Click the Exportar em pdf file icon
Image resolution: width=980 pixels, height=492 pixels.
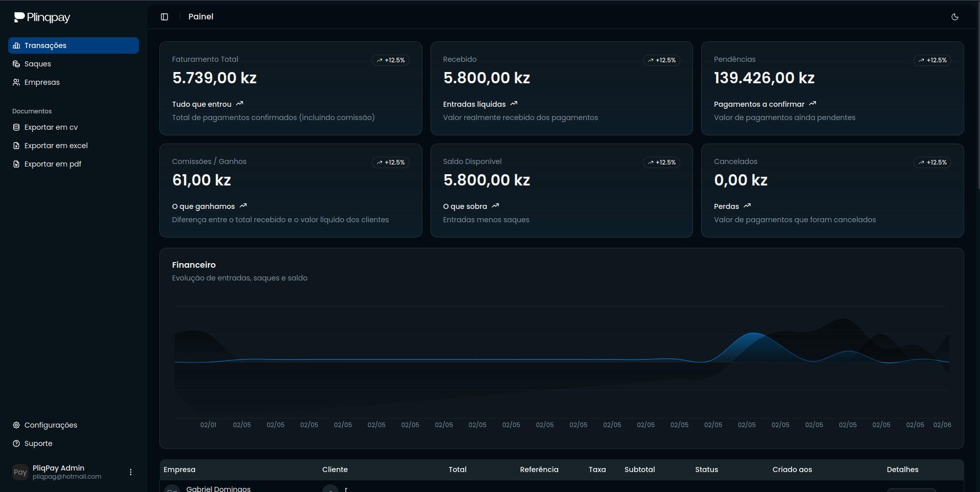click(x=16, y=164)
